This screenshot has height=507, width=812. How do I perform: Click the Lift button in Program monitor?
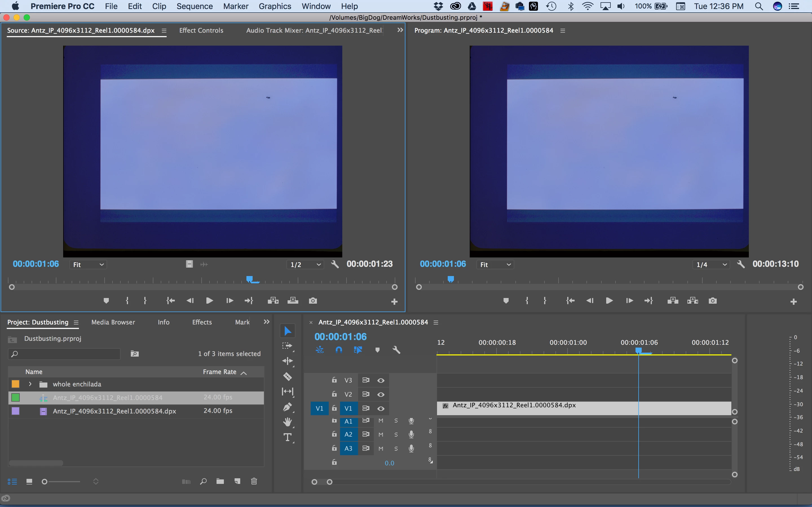click(673, 301)
